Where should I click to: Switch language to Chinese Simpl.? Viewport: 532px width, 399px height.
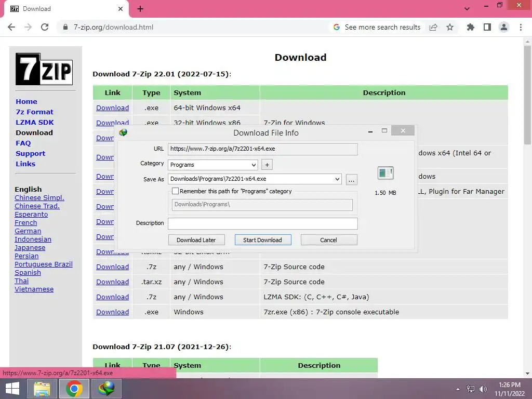tap(39, 198)
